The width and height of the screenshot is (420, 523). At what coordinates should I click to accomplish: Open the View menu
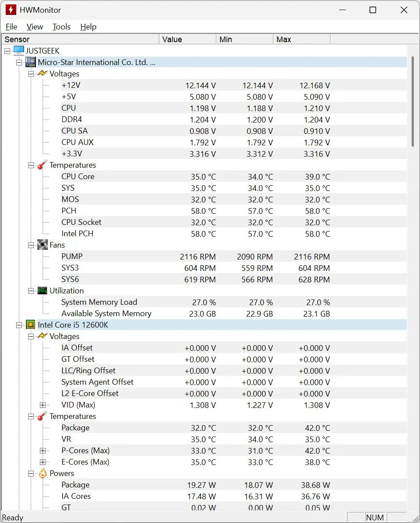(x=35, y=27)
